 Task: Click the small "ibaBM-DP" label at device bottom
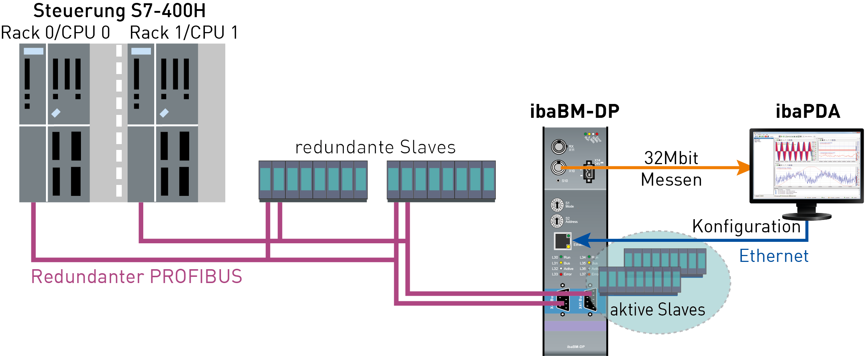576,347
